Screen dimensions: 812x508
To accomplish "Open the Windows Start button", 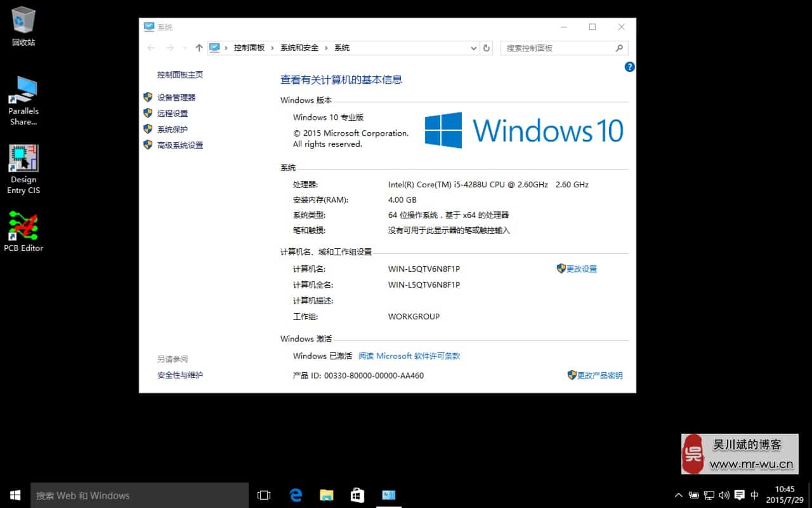I will pos(15,495).
